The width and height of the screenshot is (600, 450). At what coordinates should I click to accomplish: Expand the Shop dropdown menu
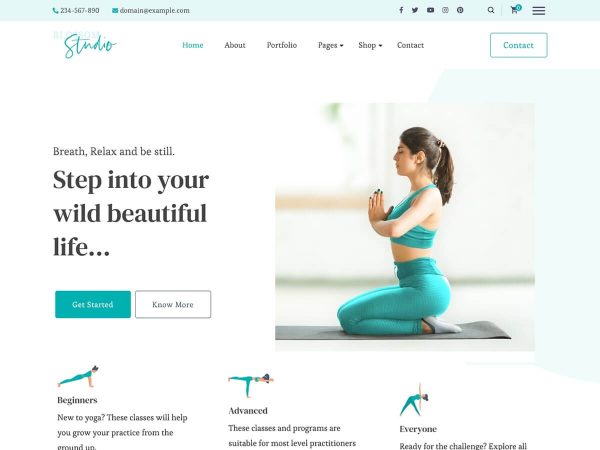[x=370, y=45]
